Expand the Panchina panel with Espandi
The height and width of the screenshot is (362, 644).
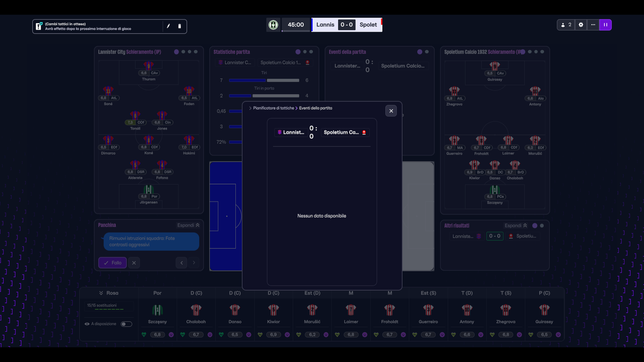click(188, 225)
